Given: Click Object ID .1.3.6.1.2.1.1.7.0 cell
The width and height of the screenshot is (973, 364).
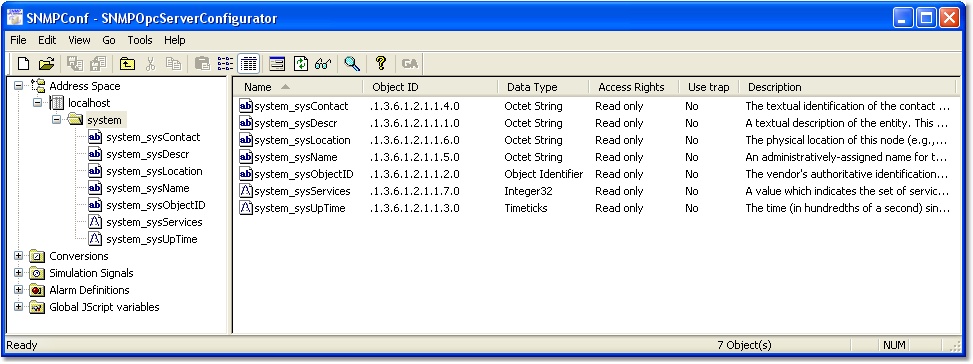Looking at the screenshot, I should 414,191.
